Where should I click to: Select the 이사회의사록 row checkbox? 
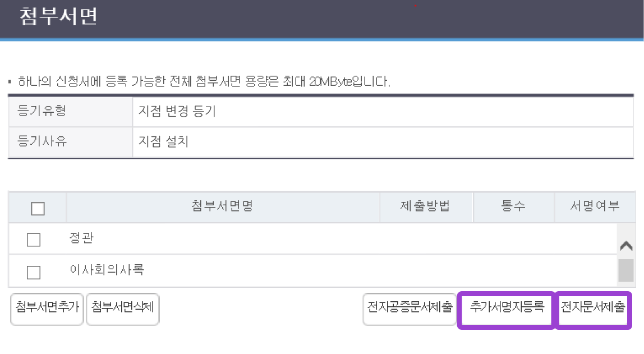pos(34,272)
